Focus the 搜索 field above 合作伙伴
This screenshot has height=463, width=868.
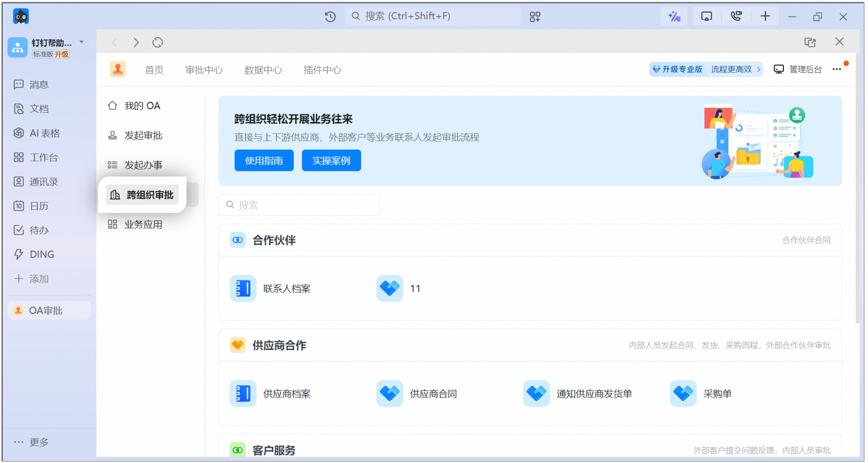point(299,205)
